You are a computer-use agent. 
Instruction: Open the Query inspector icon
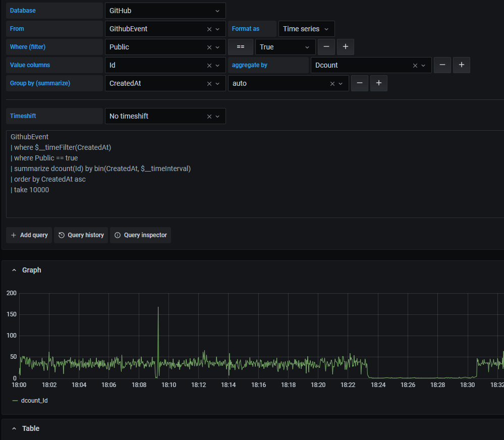coord(118,235)
